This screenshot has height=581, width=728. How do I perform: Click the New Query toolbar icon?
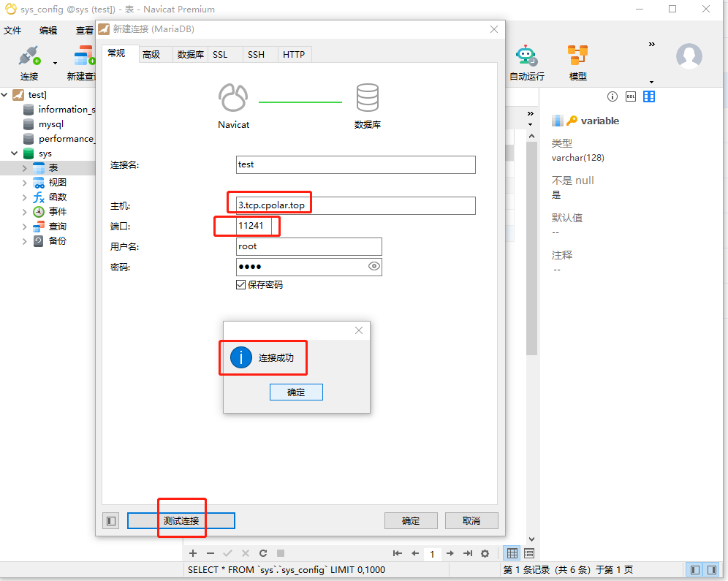84,56
